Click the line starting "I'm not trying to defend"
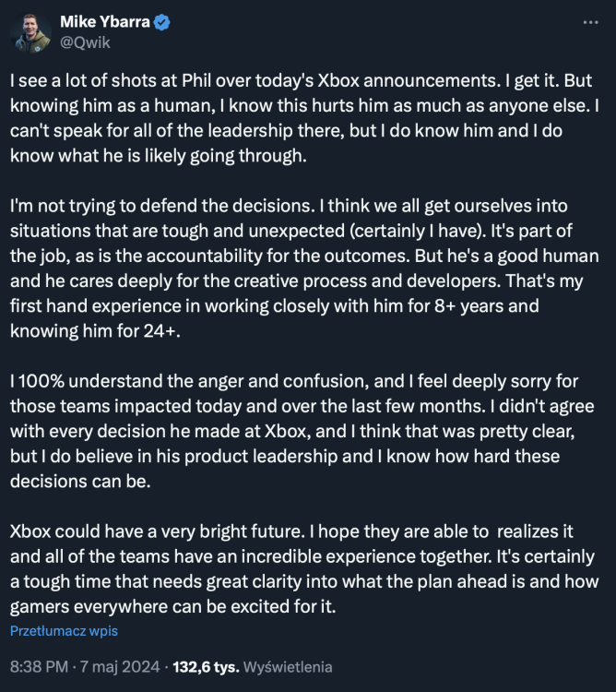This screenshot has height=692, width=616. pyautogui.click(x=289, y=206)
